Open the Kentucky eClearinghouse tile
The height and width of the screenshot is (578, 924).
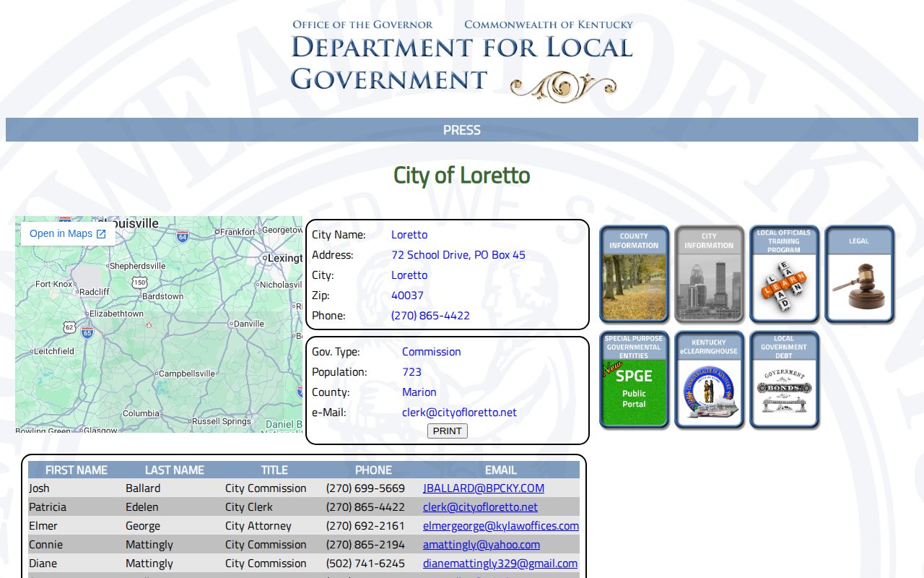(709, 380)
